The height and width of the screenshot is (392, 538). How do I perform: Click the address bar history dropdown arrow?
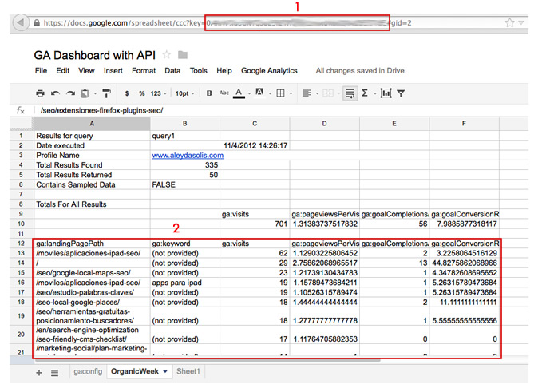coord(521,22)
